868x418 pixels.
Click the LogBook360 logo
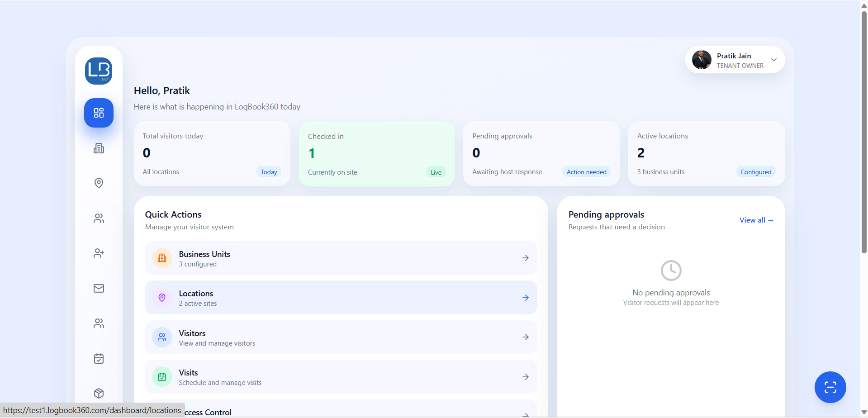(99, 71)
